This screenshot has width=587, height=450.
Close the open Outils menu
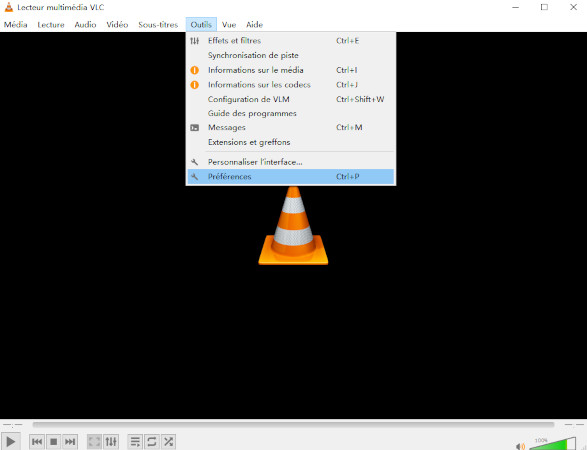point(201,25)
